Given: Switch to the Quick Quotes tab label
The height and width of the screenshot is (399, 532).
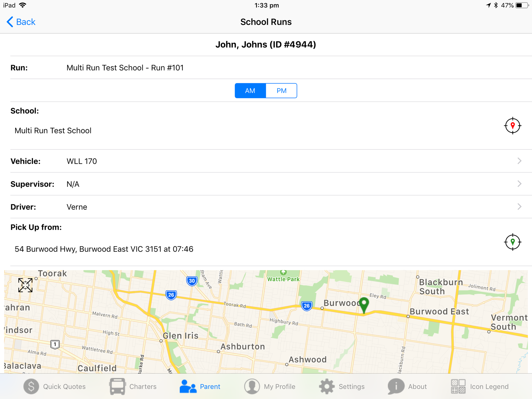Looking at the screenshot, I should point(64,387).
